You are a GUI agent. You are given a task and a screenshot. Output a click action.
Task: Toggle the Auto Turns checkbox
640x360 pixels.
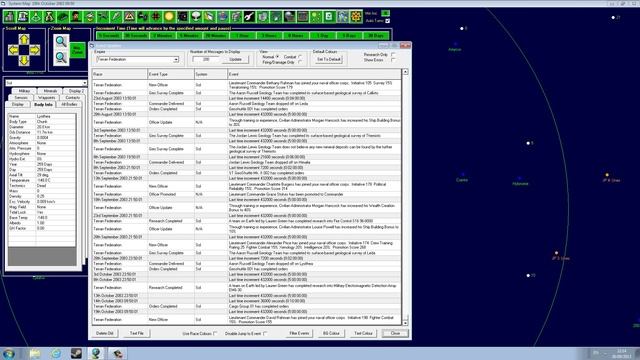(387, 21)
